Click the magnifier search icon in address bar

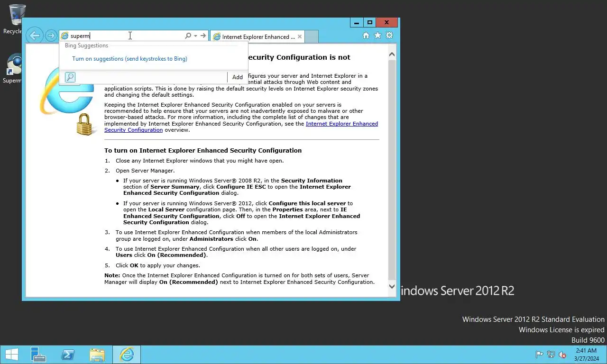tap(188, 36)
